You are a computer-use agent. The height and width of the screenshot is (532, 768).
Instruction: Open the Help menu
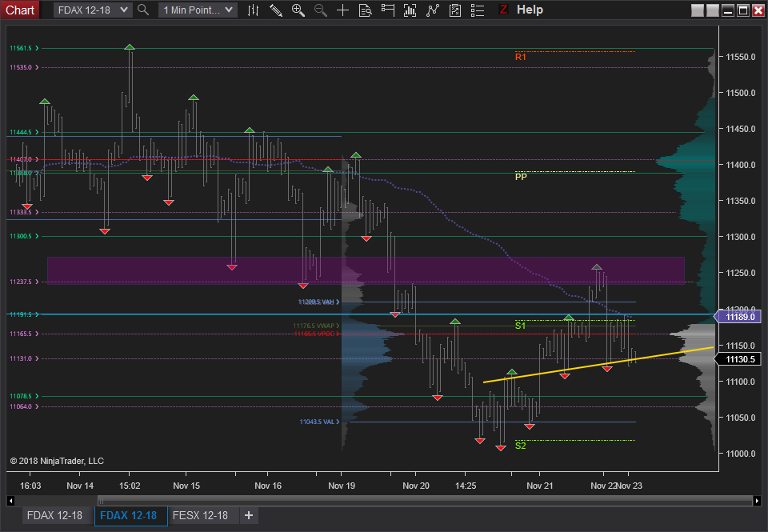pyautogui.click(x=530, y=10)
